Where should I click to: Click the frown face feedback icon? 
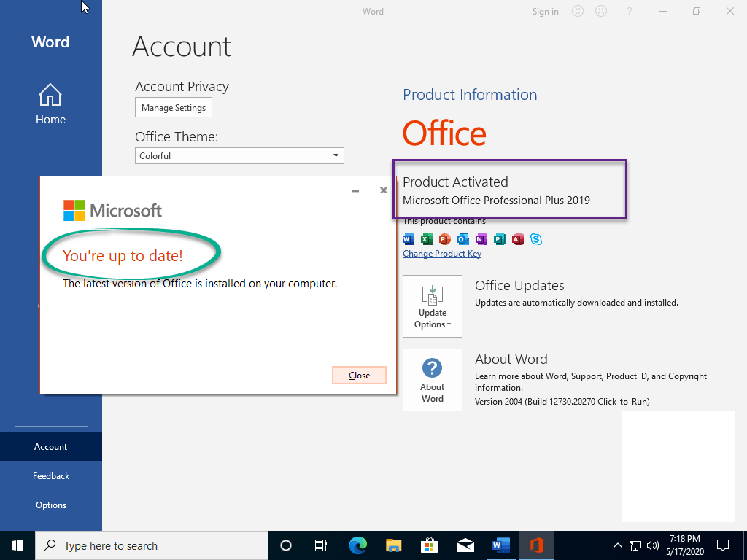601,12
